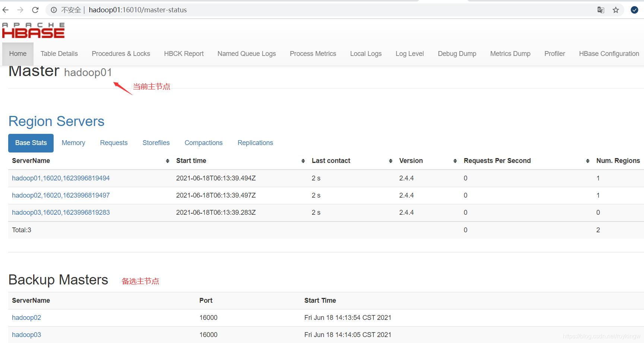Open backup master hadoop02 link
The height and width of the screenshot is (343, 644).
tap(26, 318)
